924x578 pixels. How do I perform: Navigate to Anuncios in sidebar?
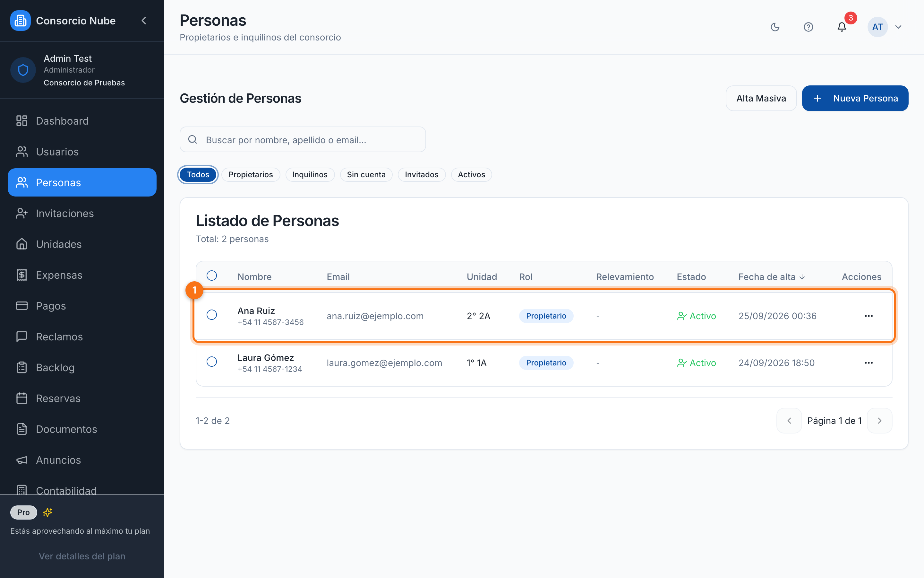coord(82,460)
